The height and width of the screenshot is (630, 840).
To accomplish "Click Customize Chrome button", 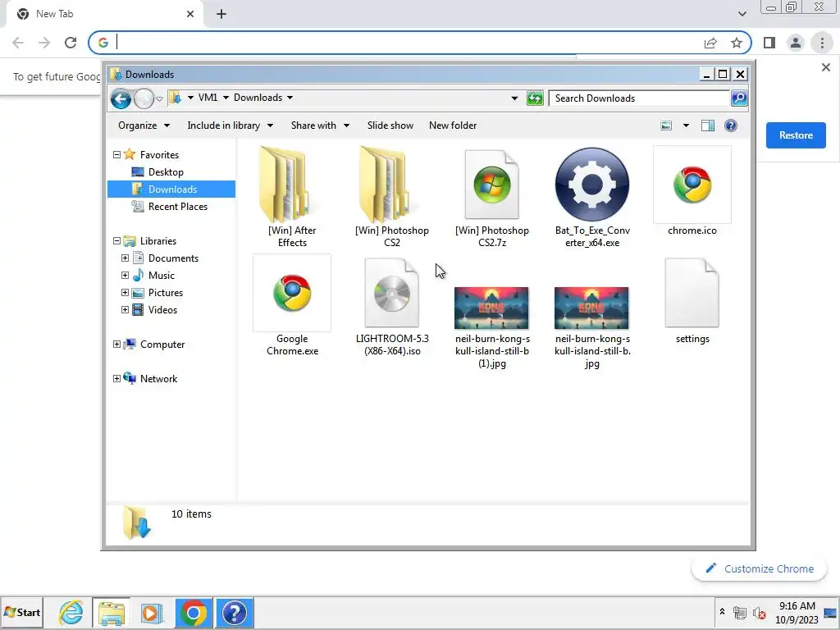I will [759, 569].
